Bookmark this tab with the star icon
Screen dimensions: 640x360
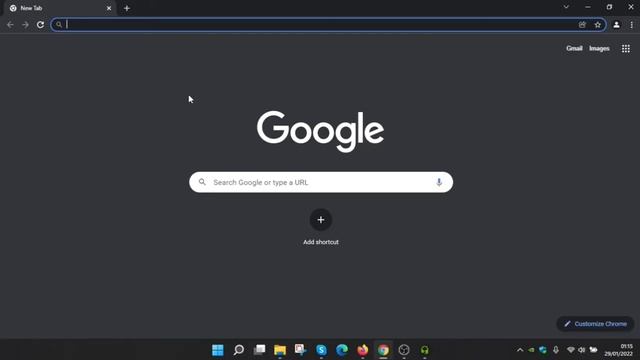(x=598, y=25)
